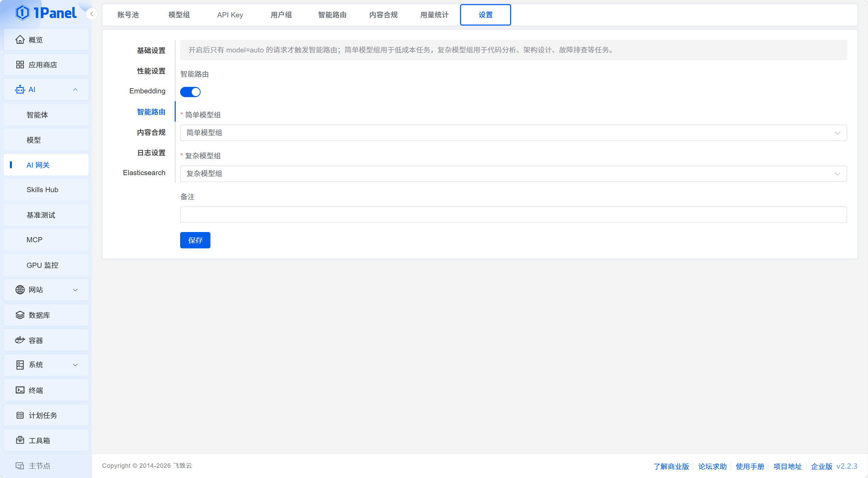The height and width of the screenshot is (478, 868).
Task: Select 内容合规 in settings side menu
Action: tap(151, 132)
